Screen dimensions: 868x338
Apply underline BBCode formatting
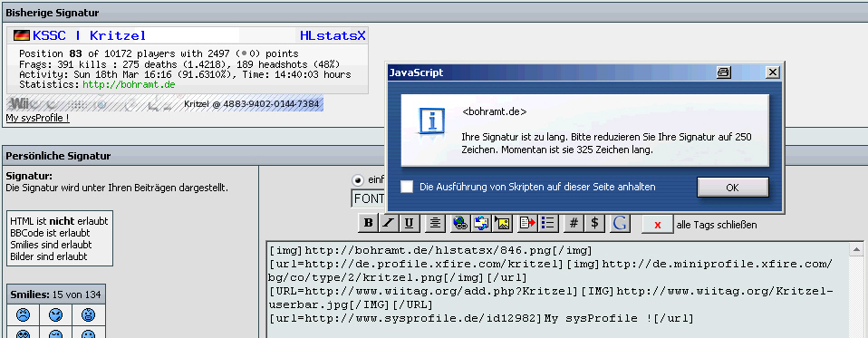[x=409, y=223]
